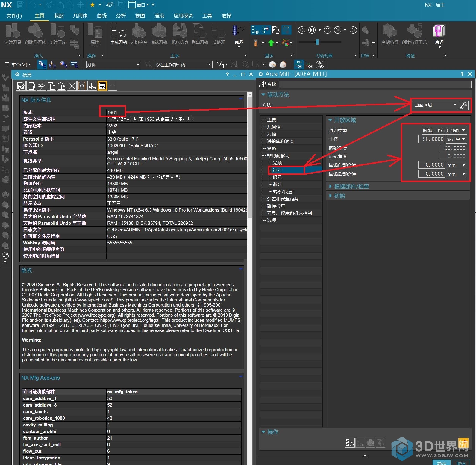Open the radius unit %刀具 dropdown
This screenshot has height=465, width=476.
[x=456, y=139]
